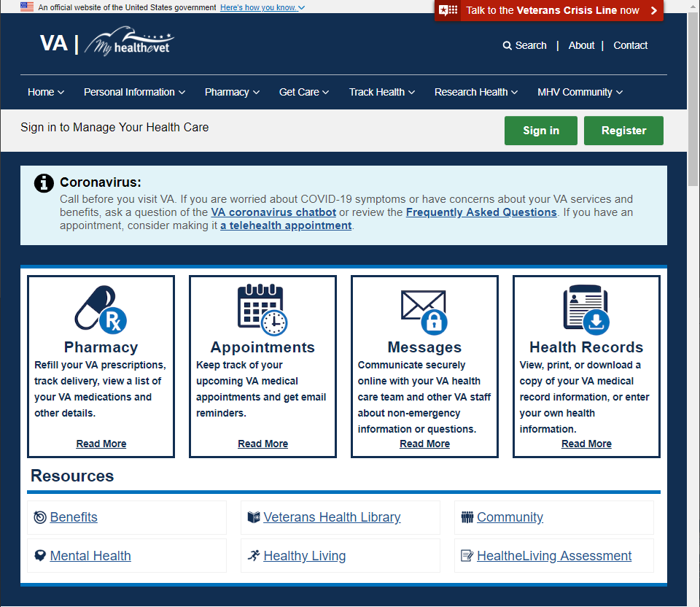
Task: Click the Veterans Crisis Line chat icon
Action: pos(448,10)
